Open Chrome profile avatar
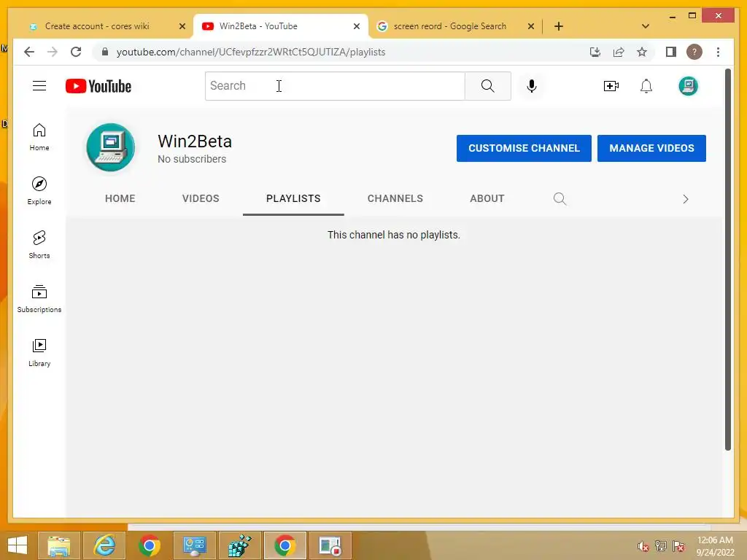The image size is (747, 560). click(x=694, y=52)
